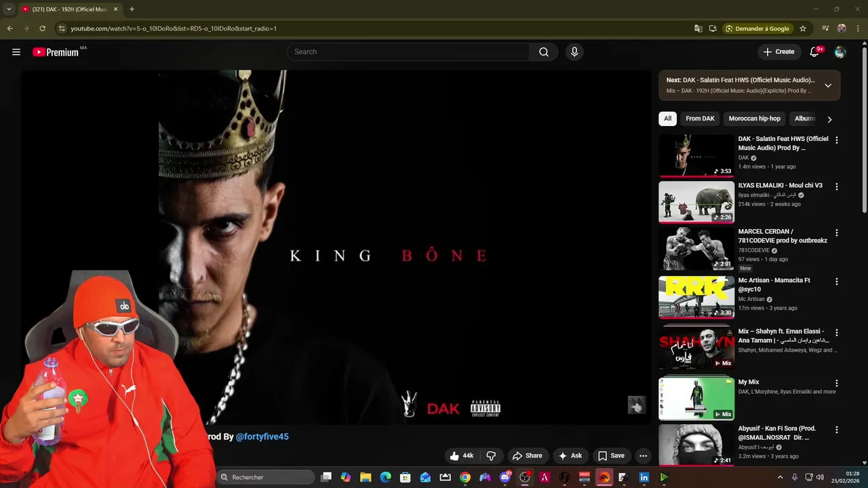
Task: Expand the Next mix playlist panel
Action: (828, 85)
